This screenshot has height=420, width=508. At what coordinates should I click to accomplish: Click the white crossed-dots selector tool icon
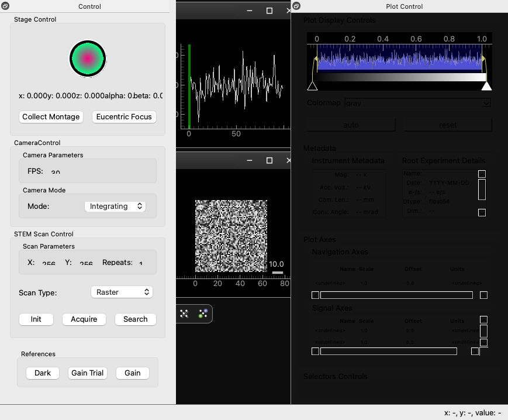click(184, 314)
